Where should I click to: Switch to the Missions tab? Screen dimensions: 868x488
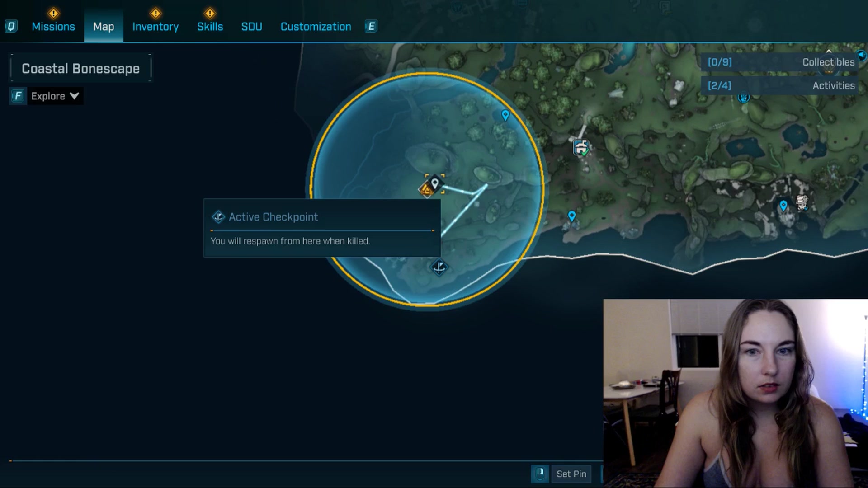click(x=53, y=27)
